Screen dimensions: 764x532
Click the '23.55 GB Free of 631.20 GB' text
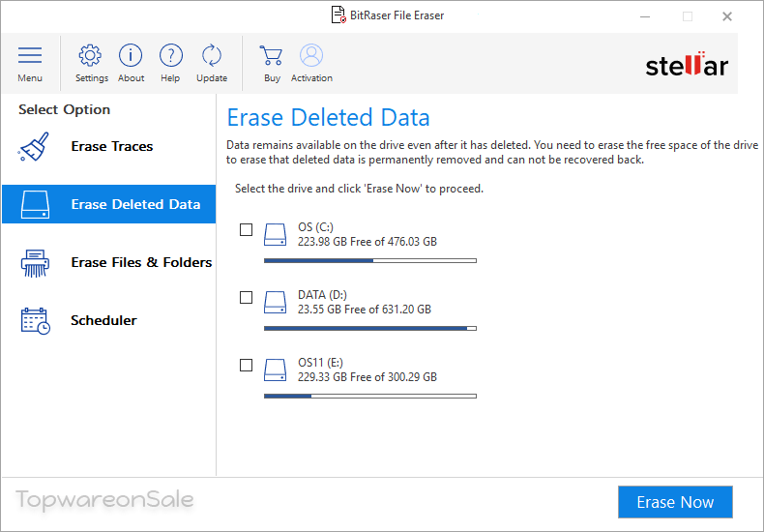point(365,310)
